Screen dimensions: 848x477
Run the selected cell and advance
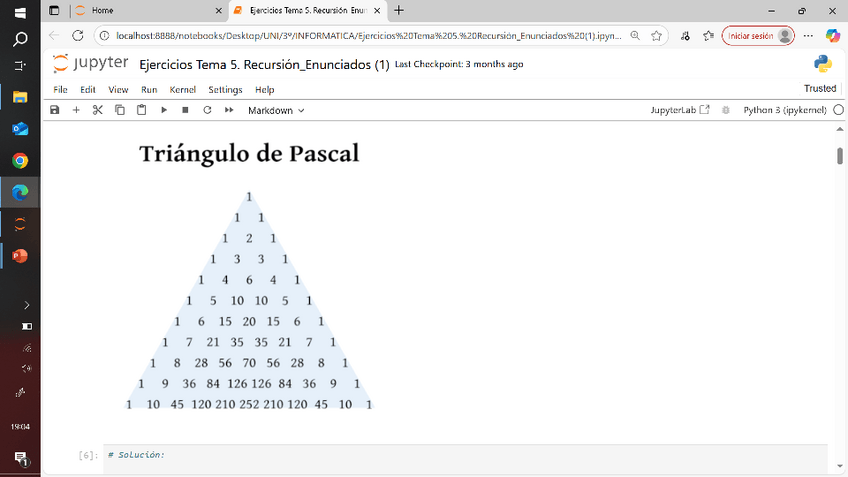pos(164,110)
